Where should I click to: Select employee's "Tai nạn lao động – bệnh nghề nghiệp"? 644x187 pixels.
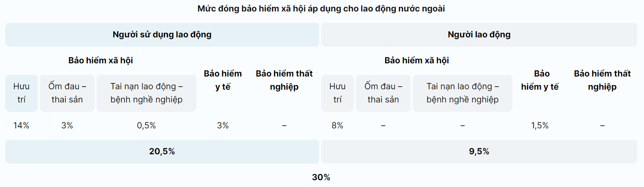tap(462, 93)
